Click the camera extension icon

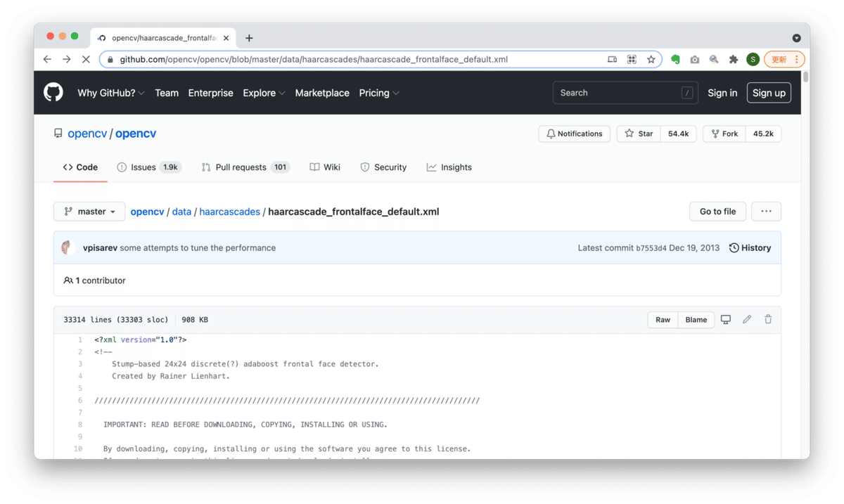[x=695, y=60]
